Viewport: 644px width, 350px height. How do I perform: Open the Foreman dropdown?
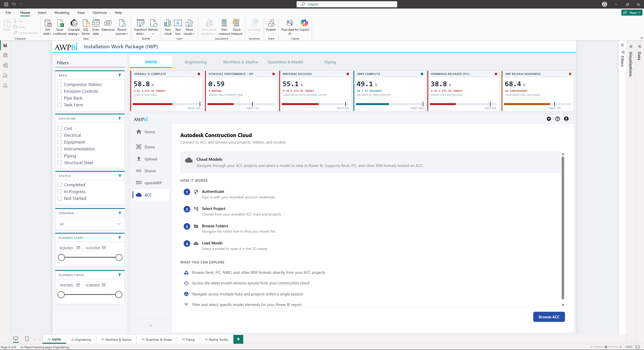tap(90, 224)
